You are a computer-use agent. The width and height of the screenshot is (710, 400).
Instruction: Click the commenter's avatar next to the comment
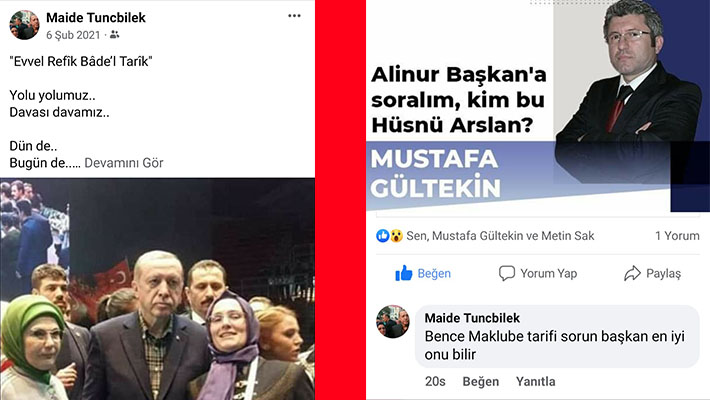tap(393, 322)
